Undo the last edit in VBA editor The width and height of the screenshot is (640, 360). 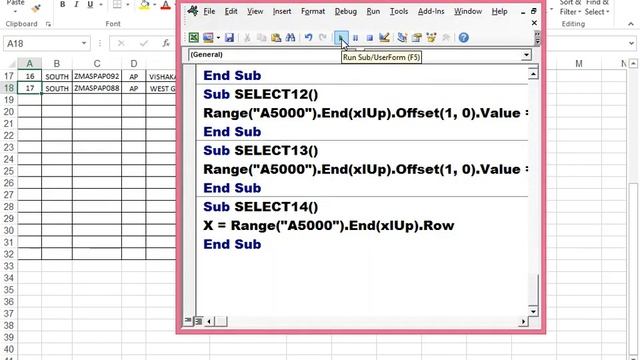(308, 38)
